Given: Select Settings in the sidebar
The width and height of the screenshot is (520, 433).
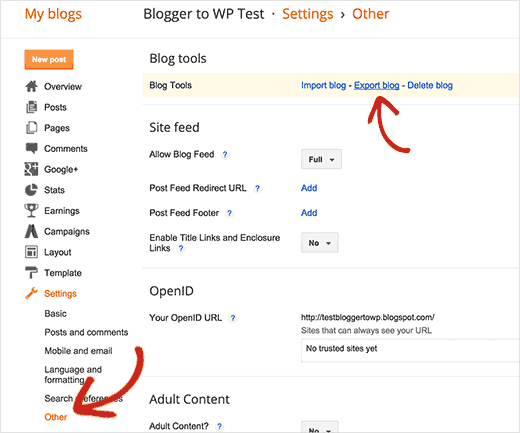Looking at the screenshot, I should click(60, 294).
